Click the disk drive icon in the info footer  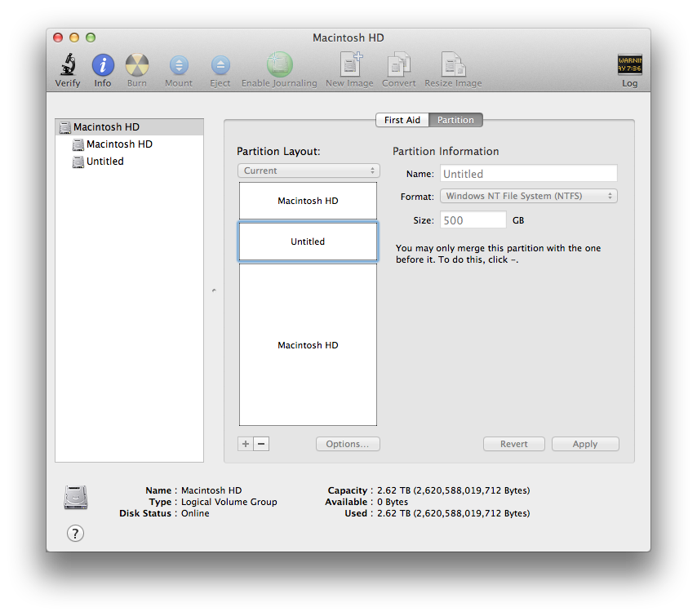(76, 498)
